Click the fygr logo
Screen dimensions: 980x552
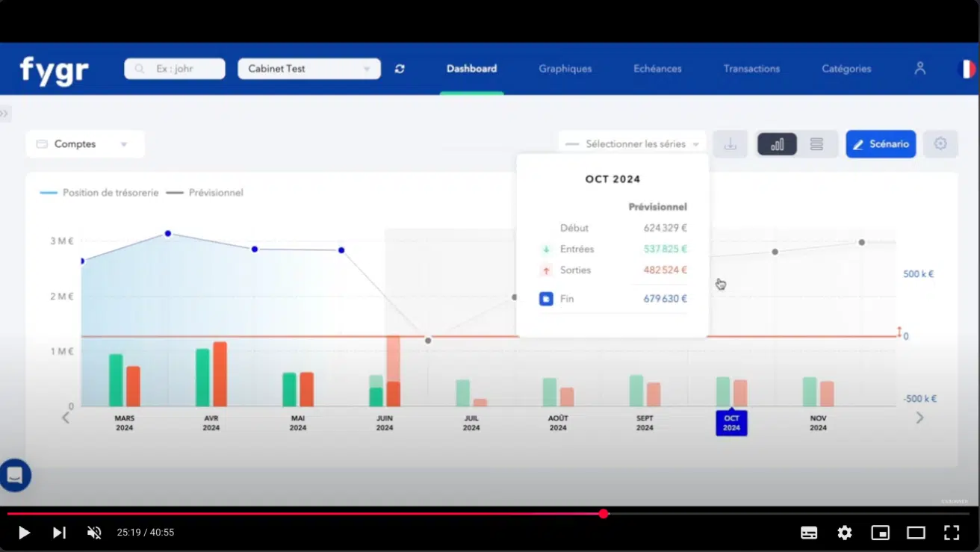[55, 70]
